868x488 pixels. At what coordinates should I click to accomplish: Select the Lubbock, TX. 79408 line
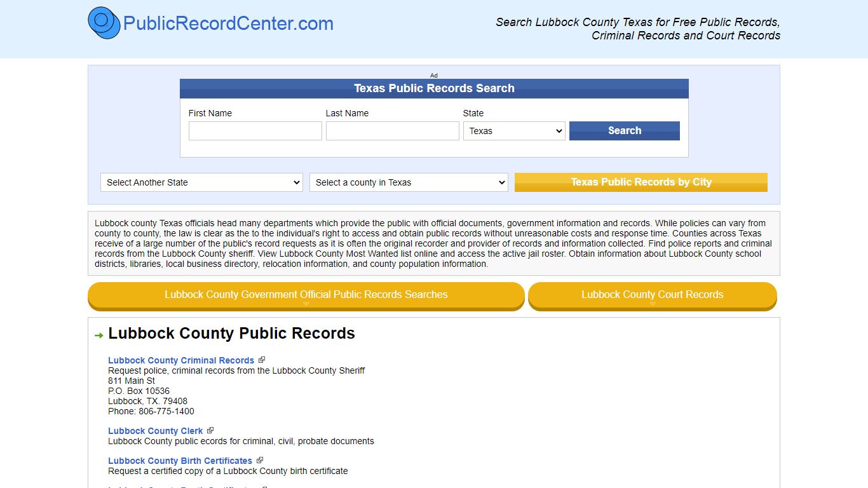(147, 401)
